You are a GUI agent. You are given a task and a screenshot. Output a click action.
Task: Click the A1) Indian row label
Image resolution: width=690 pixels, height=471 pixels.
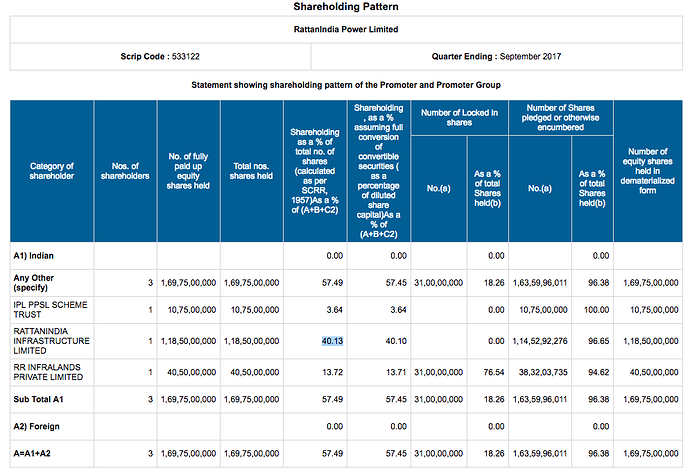coord(33,256)
